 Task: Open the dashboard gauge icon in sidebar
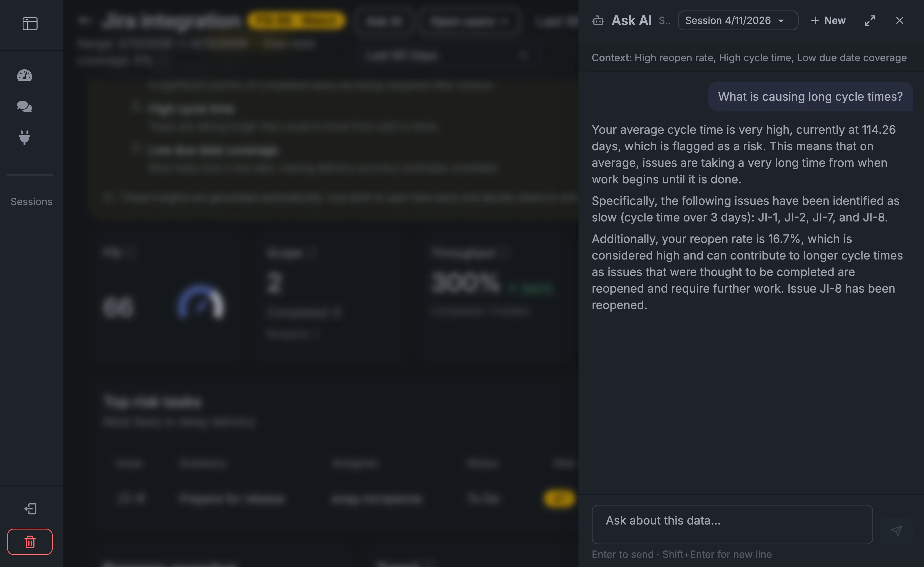point(25,75)
